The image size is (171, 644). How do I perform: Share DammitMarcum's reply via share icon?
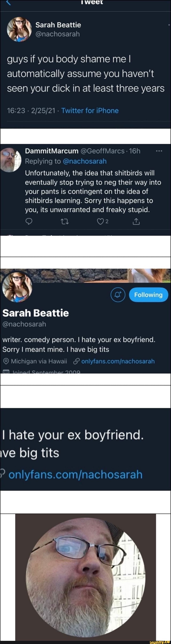coord(136,221)
